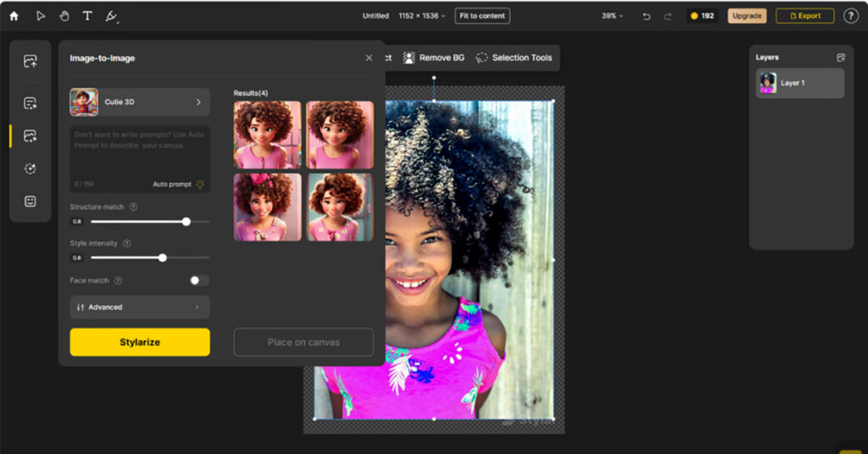Close the Image-to-Image panel
Screen dimensions: 868x454
point(369,58)
